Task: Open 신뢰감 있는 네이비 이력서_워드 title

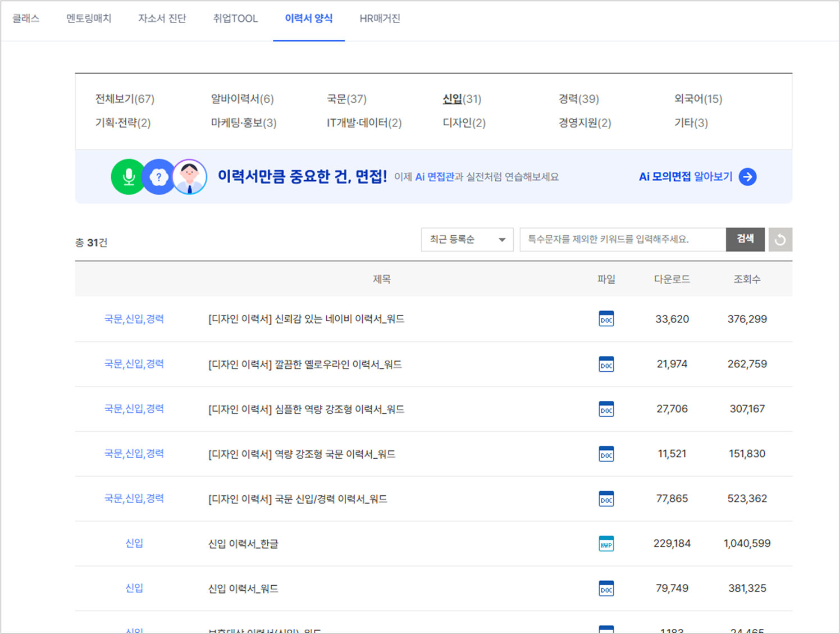Action: [x=306, y=319]
